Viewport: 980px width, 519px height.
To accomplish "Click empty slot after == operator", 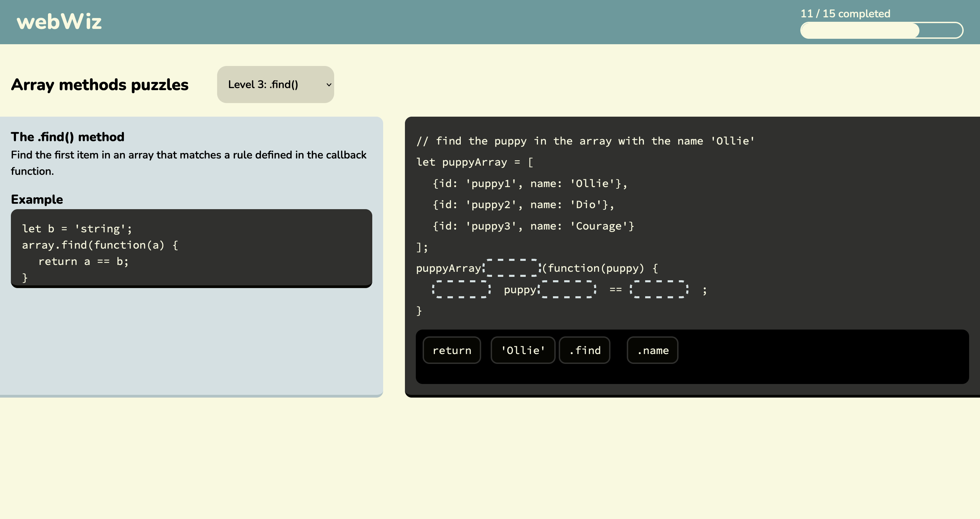I will [x=659, y=289].
